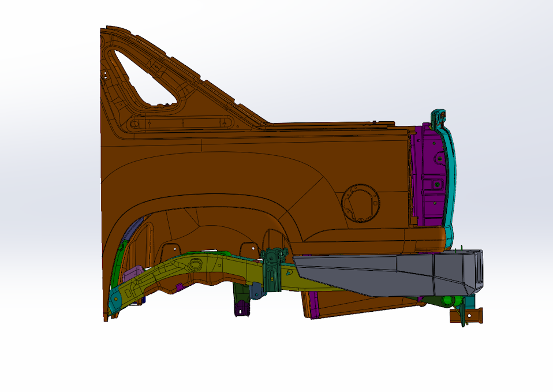Select the dark green suspension mount bracket
Viewport: 553px width, 392px height.
[x=272, y=271]
